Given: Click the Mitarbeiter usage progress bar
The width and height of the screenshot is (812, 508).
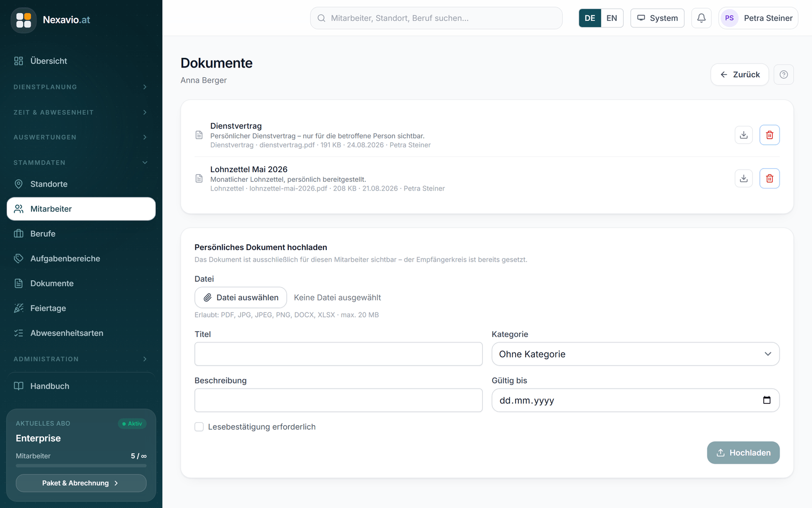Looking at the screenshot, I should [81, 465].
